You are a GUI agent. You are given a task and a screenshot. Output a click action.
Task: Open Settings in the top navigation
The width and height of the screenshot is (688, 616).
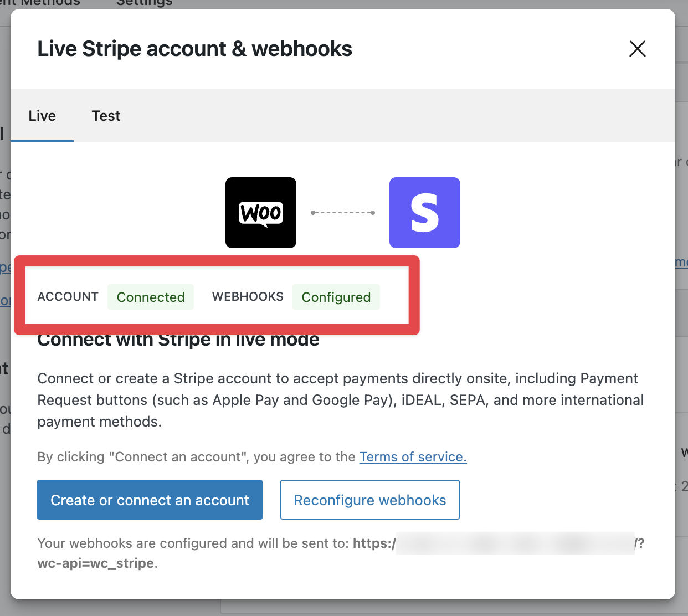[143, 3]
